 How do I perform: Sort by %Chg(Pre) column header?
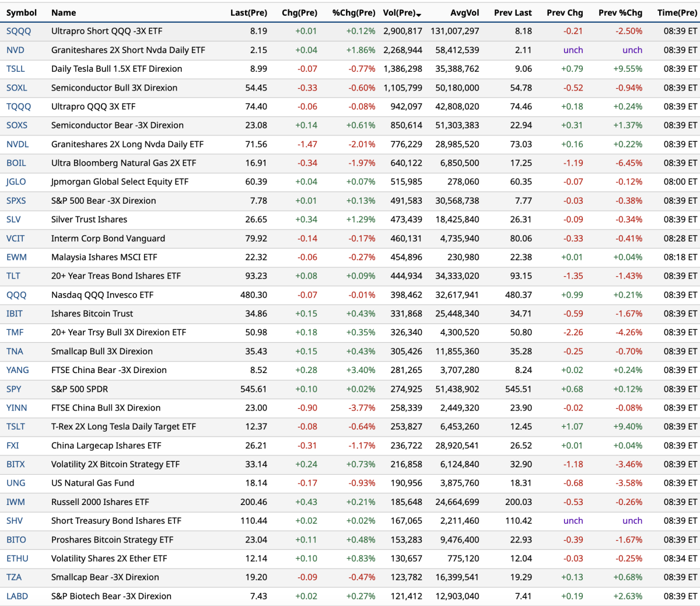(x=353, y=13)
